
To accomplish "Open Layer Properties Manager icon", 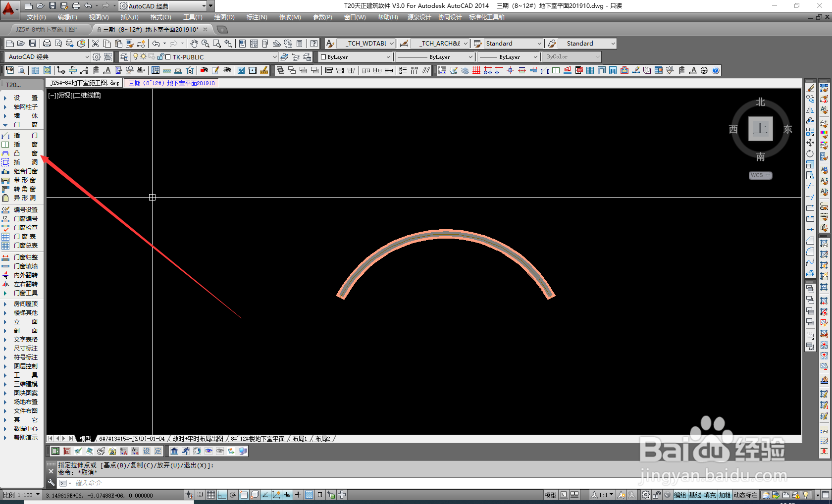I will click(x=124, y=57).
